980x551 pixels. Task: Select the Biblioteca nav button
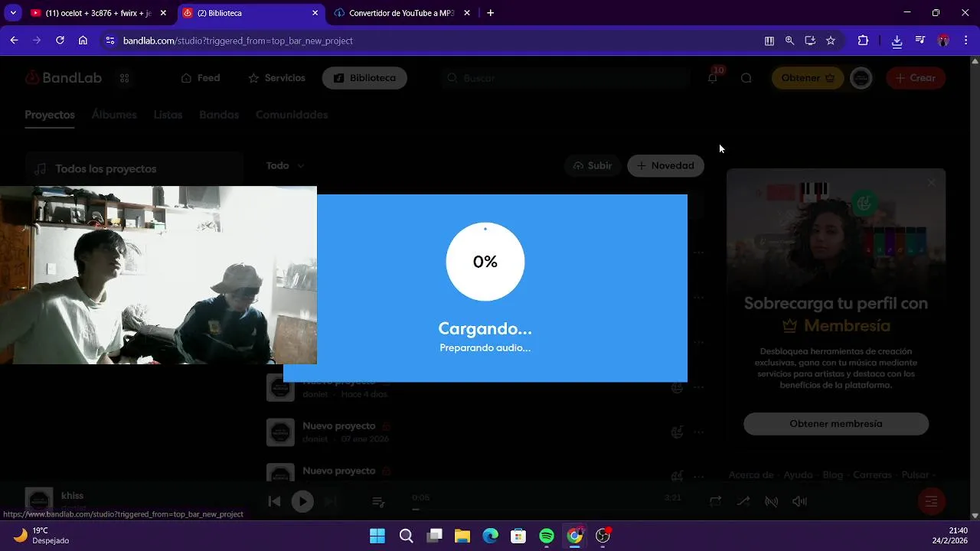(x=364, y=78)
